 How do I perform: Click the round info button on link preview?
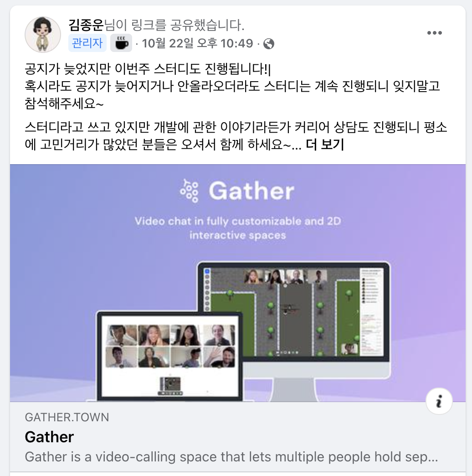coord(439,401)
